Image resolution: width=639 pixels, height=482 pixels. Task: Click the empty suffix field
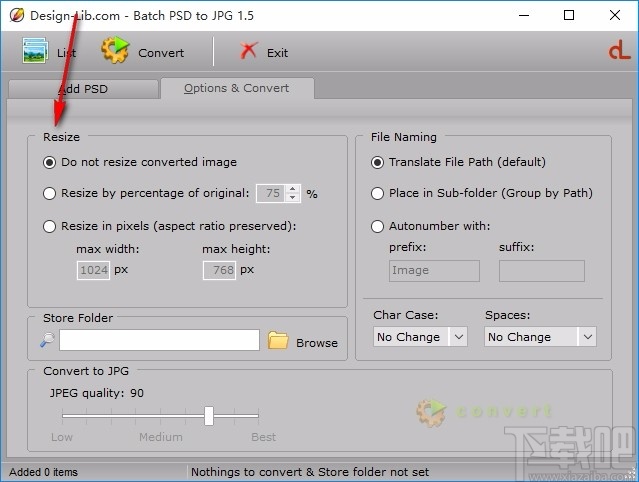pos(542,271)
